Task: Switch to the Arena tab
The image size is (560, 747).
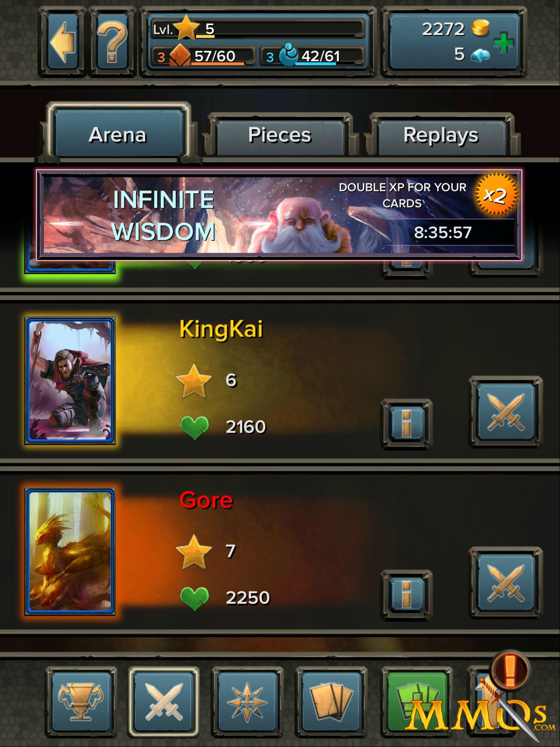Action: [x=118, y=135]
